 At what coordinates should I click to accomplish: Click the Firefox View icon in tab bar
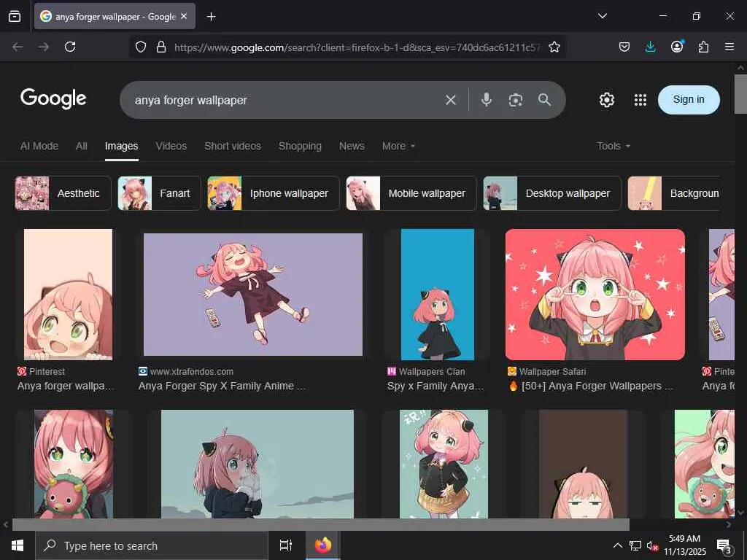[15, 16]
